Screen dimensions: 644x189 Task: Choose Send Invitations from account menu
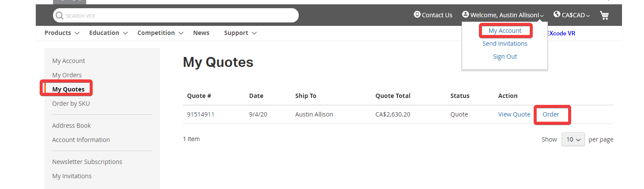(x=505, y=44)
